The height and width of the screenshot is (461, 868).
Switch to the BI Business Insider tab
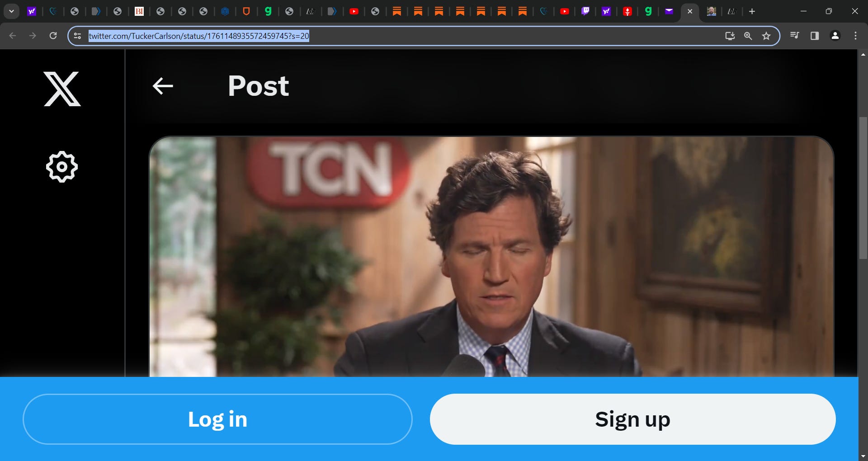(139, 11)
